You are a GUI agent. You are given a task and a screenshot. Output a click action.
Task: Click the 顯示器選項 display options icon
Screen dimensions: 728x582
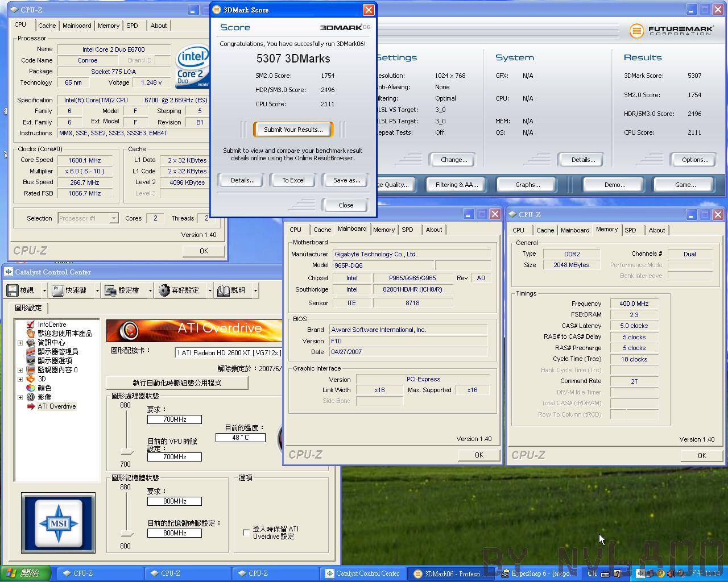pyautogui.click(x=31, y=361)
